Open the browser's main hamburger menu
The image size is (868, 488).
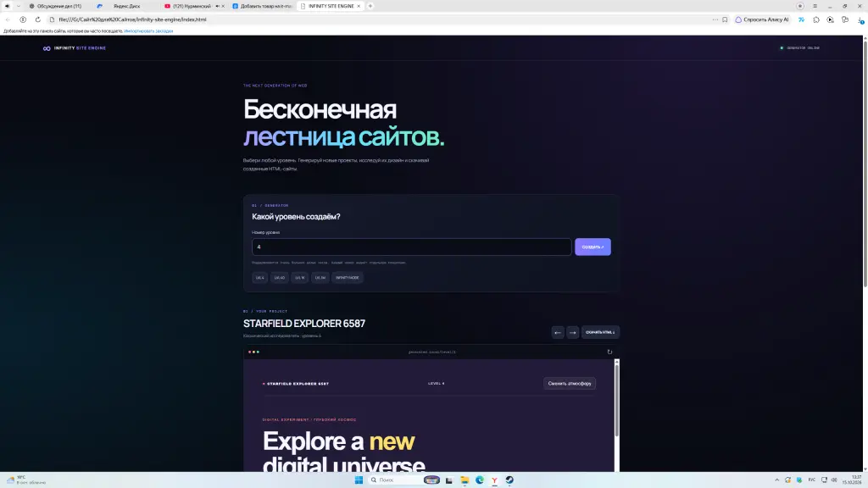(x=815, y=6)
